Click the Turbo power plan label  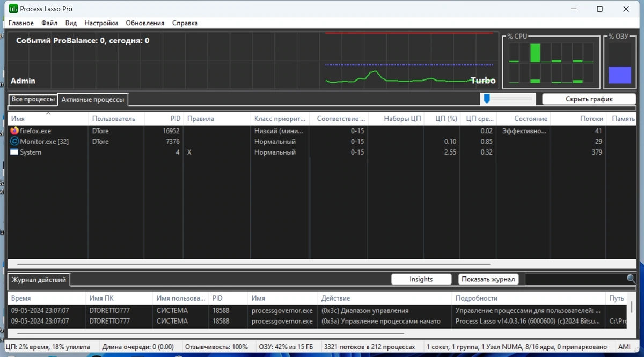(483, 81)
